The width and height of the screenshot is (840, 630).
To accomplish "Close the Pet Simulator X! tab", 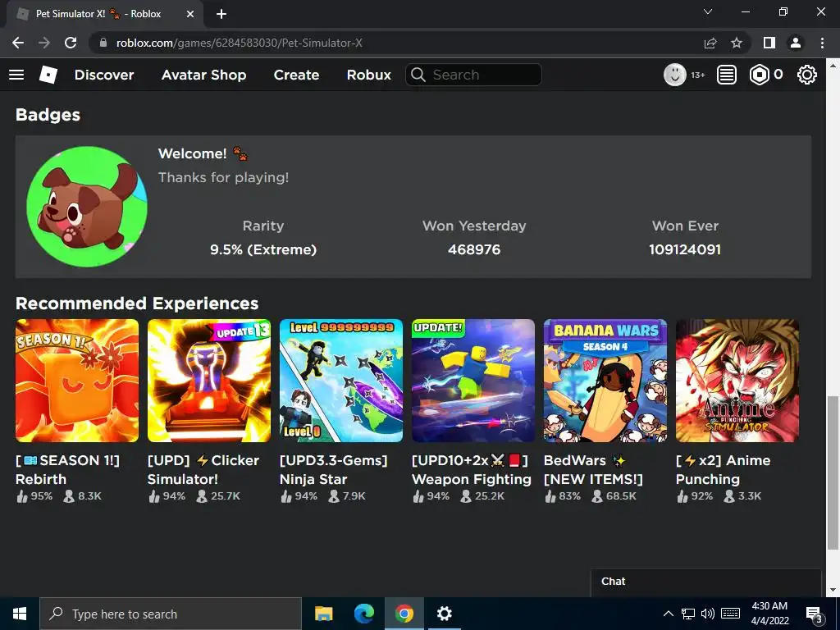I will point(190,14).
